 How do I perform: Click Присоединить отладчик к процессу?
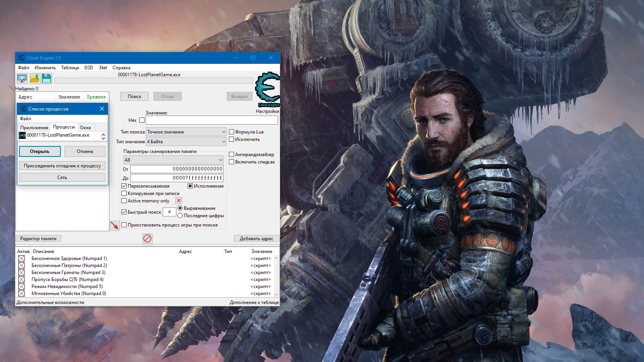62,165
